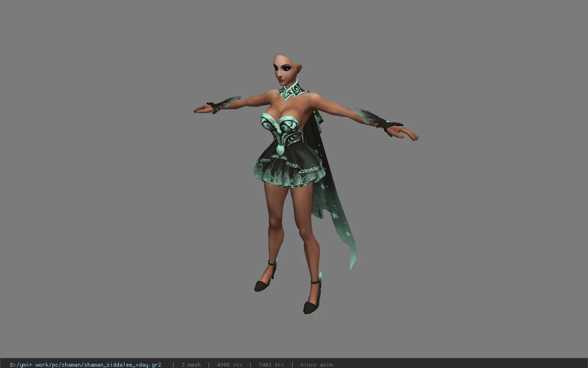Click the "nincs anim" status entry
Viewport: 588px width, 368px height.
[x=317, y=365]
